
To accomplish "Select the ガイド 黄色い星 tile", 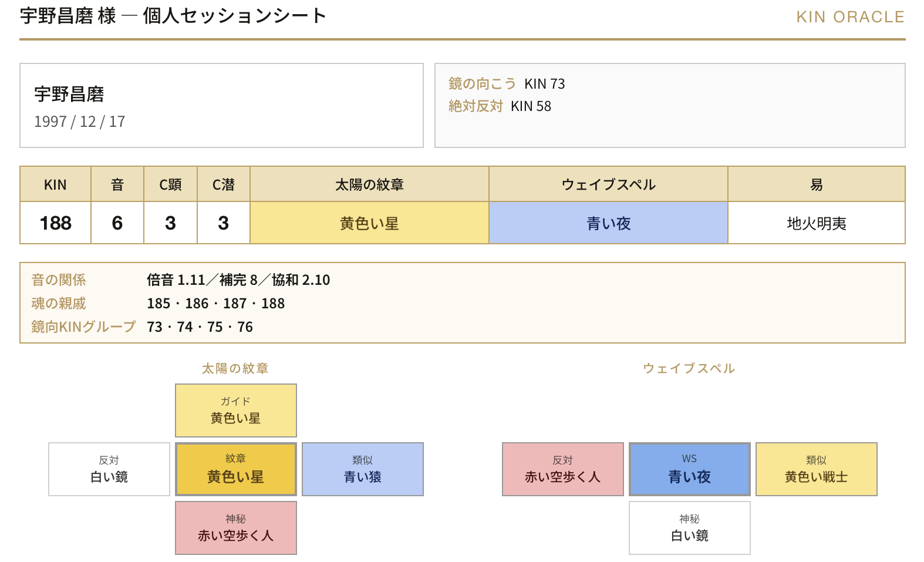I will pos(236,410).
